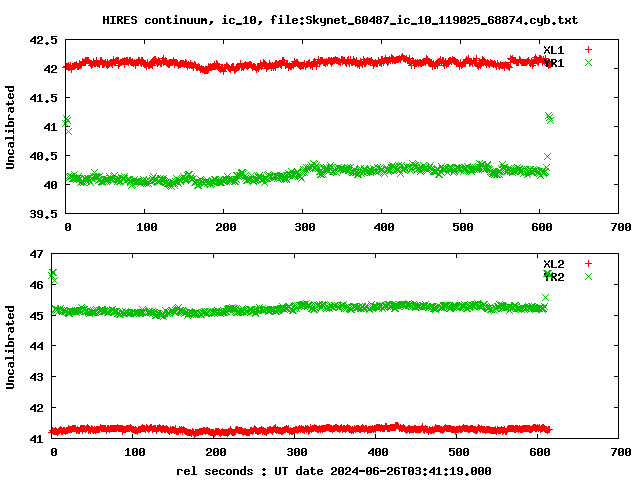The image size is (640, 480).
Task: Click the YR1 legend label
Action: click(553, 63)
